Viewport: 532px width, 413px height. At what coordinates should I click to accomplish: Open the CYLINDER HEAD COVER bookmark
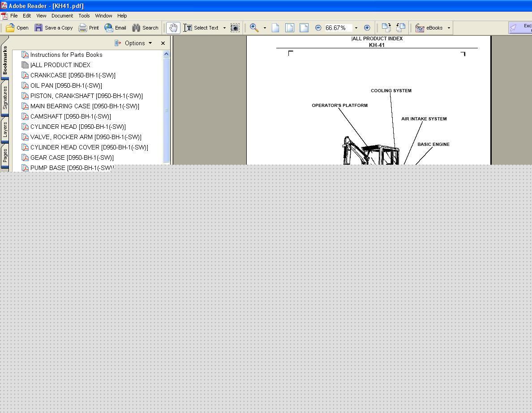pos(89,148)
